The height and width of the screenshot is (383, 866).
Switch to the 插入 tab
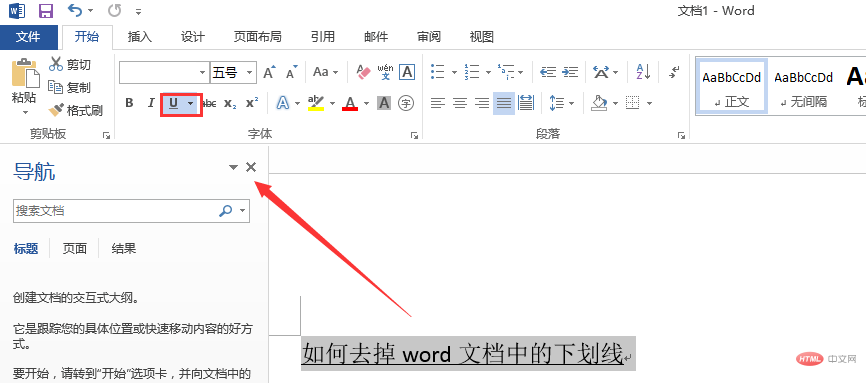[x=140, y=37]
